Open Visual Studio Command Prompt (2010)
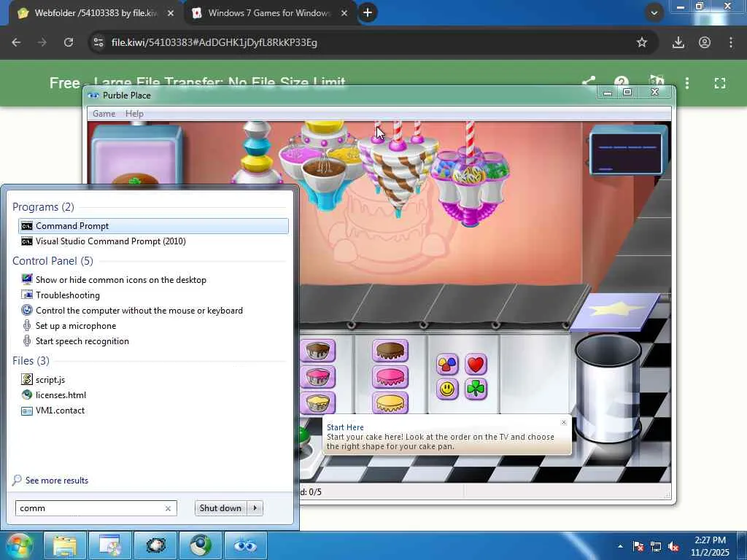This screenshot has width=747, height=560. [x=153, y=241]
